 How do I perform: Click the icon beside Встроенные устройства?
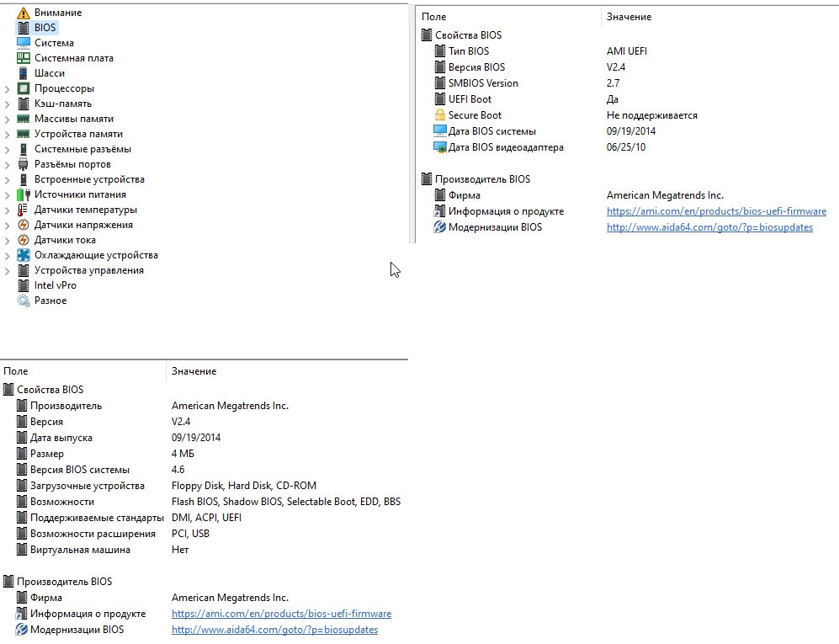[23, 179]
